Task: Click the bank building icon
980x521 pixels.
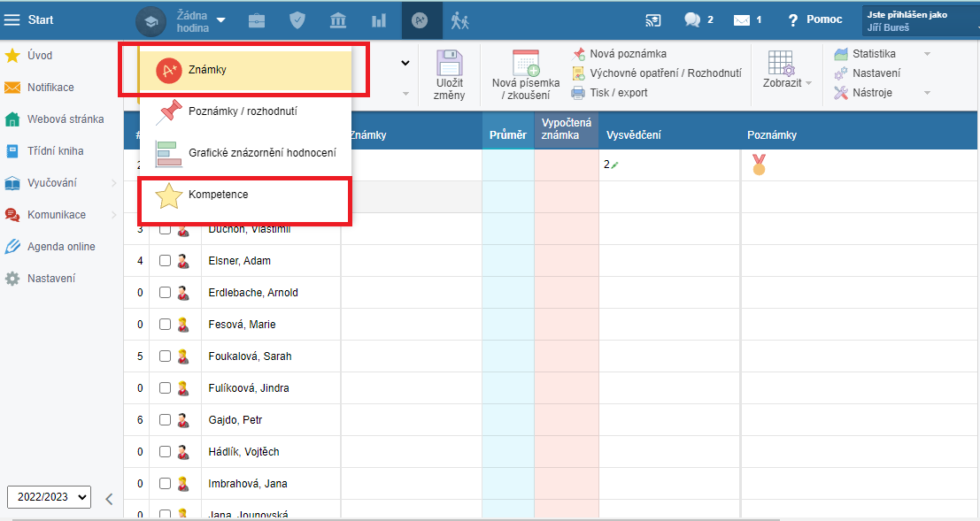Action: click(x=338, y=20)
